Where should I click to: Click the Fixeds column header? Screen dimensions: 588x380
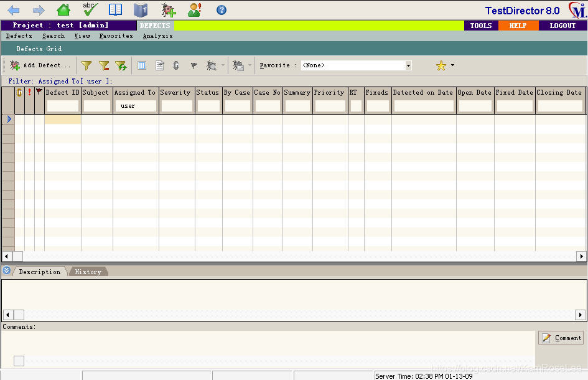(x=377, y=92)
